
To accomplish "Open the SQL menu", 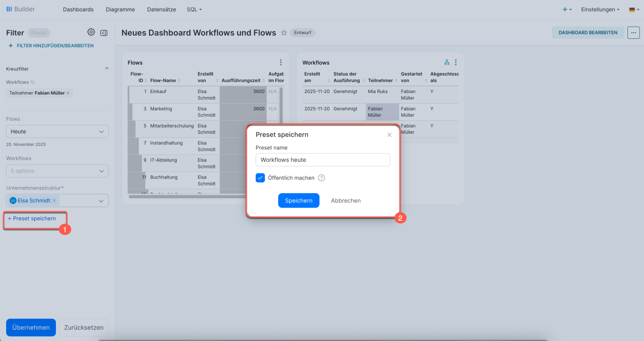I will point(194,10).
